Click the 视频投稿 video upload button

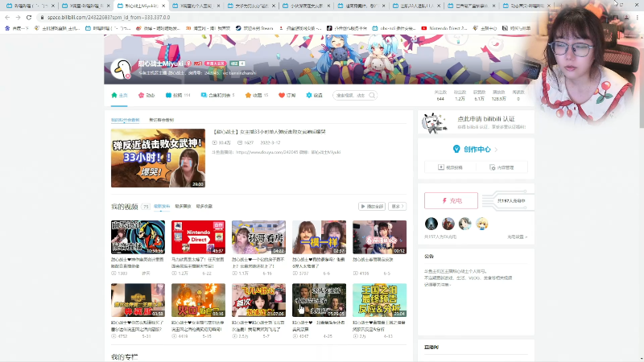pyautogui.click(x=451, y=167)
